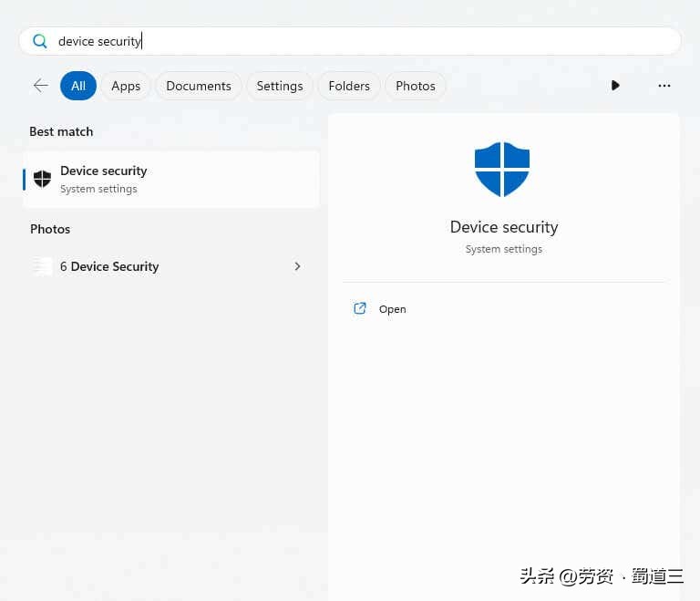Expand the 6 Device Security result chevron
Screen dimensions: 700x601
pos(297,266)
